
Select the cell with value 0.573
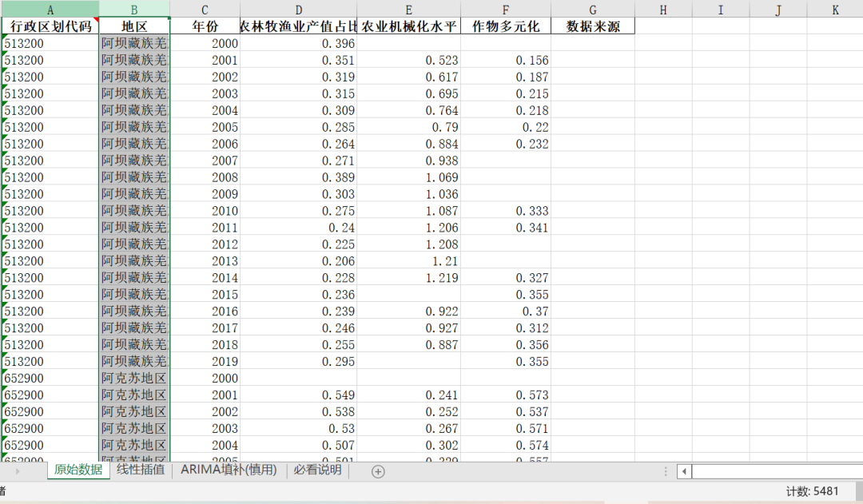click(506, 395)
